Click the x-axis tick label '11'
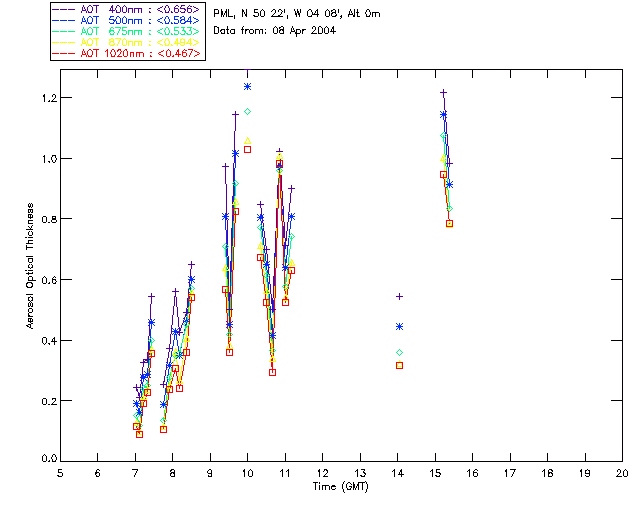Image resolution: width=640 pixels, height=512 pixels. point(285,473)
